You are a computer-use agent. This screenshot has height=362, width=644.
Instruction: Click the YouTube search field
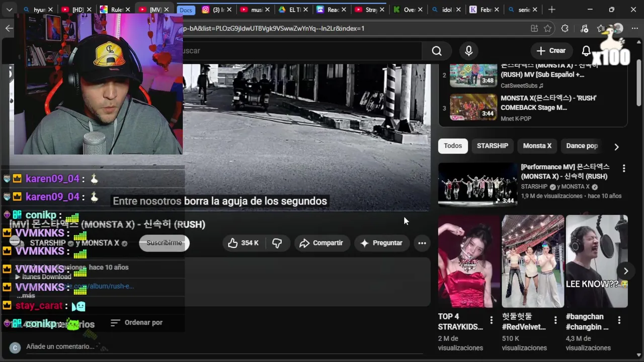click(302, 51)
